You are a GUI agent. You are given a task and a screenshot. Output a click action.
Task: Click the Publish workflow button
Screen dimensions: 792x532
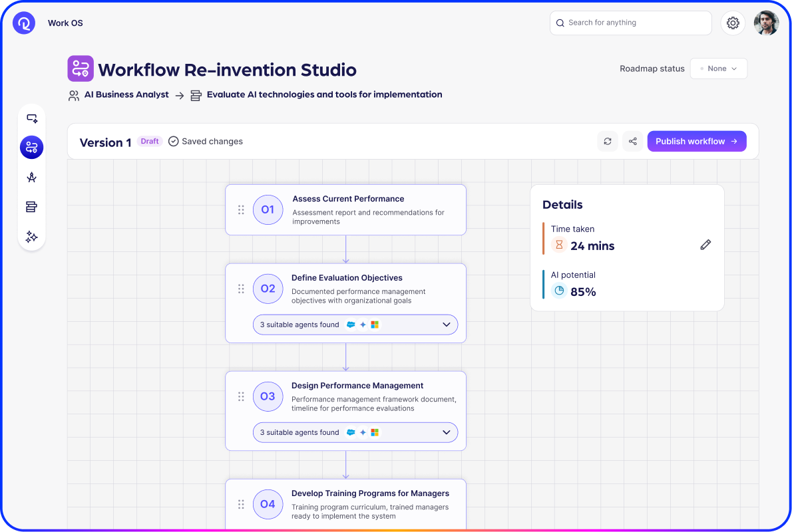point(696,141)
